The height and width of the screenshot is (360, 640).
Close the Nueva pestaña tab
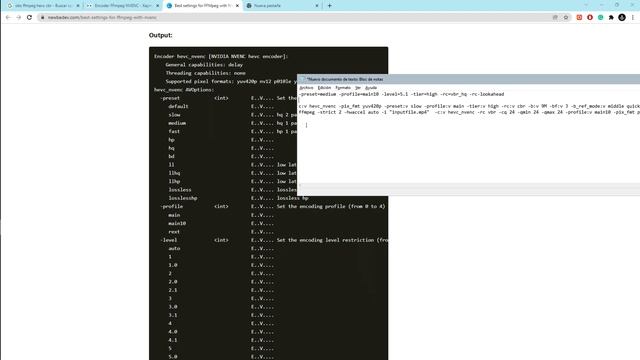317,6
